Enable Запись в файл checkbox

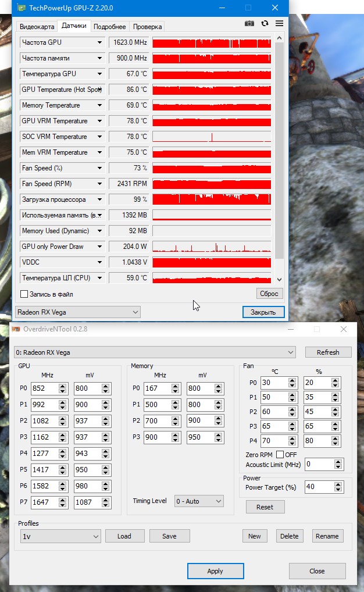[24, 294]
